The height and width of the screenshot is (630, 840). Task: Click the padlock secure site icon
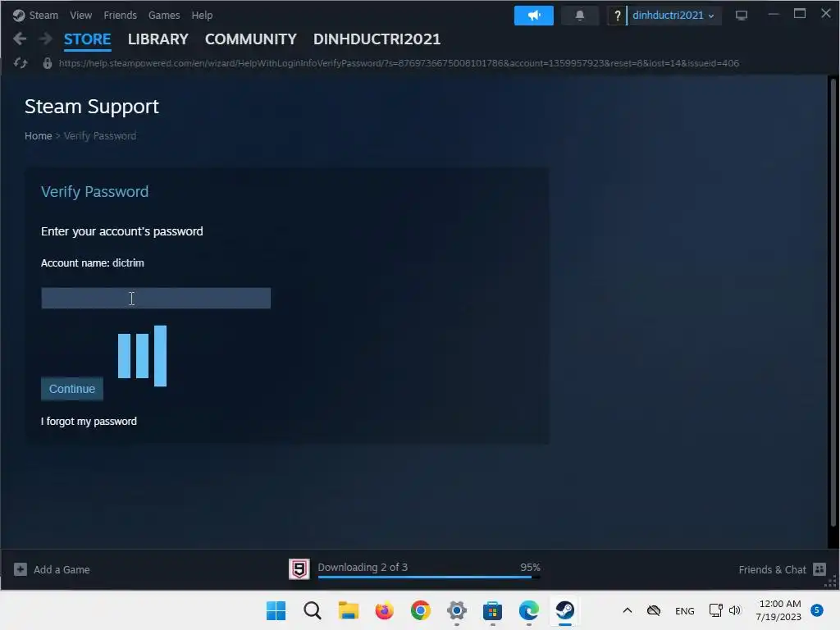48,63
